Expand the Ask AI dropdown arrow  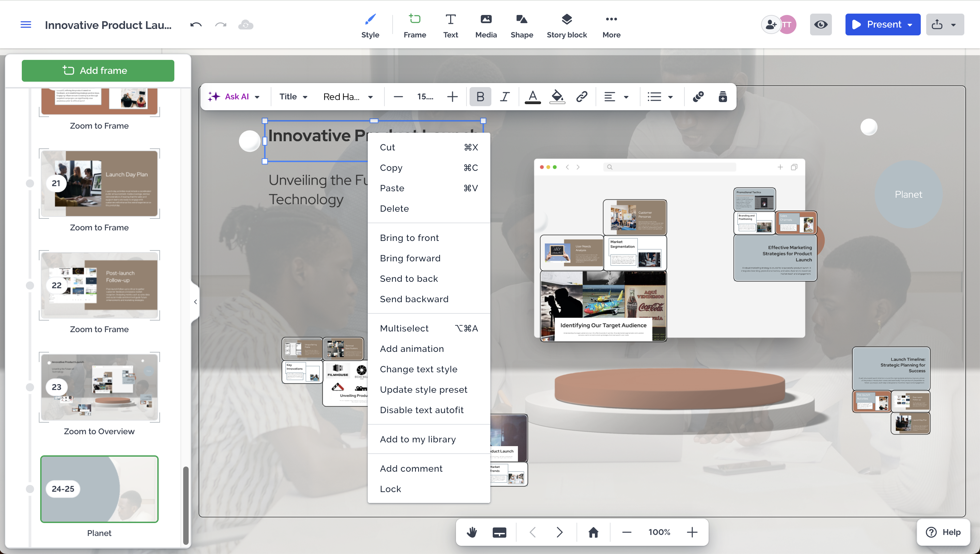point(257,97)
